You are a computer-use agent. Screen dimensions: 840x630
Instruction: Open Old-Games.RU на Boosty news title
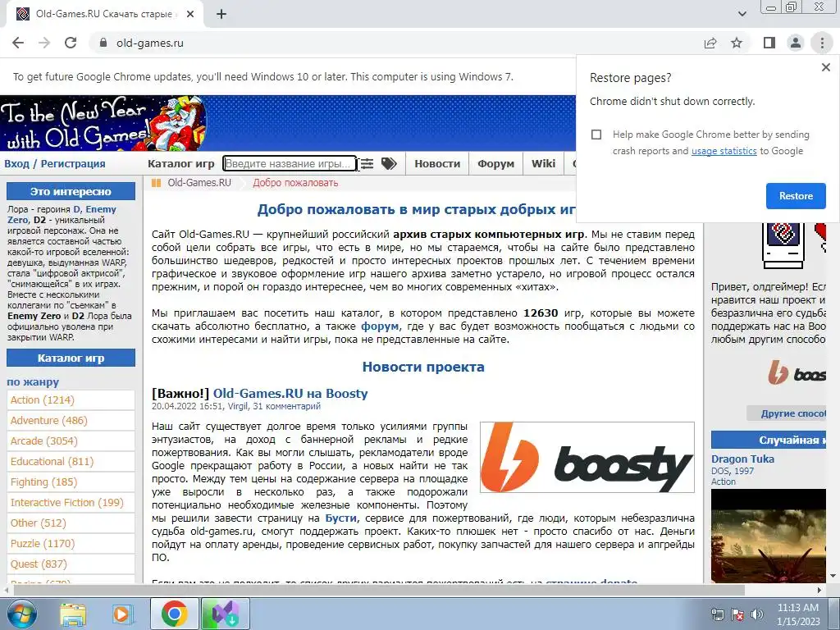coord(290,394)
